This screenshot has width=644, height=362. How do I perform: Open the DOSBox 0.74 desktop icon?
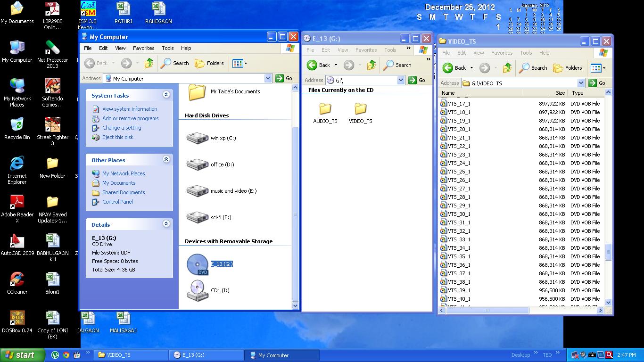pos(17,318)
